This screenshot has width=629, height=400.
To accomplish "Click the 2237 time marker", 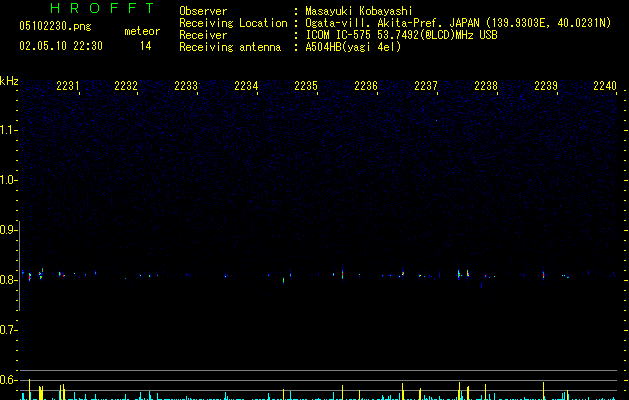I will (426, 86).
